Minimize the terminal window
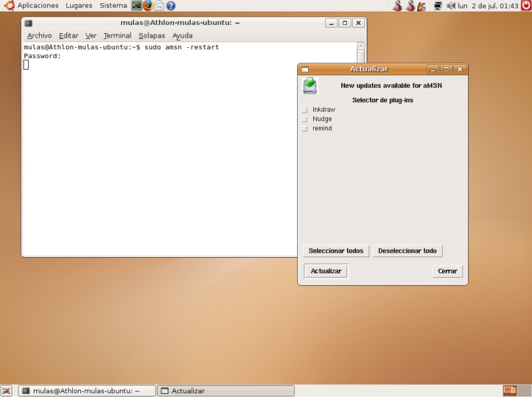Screen dimensions: 532x397 (331, 23)
